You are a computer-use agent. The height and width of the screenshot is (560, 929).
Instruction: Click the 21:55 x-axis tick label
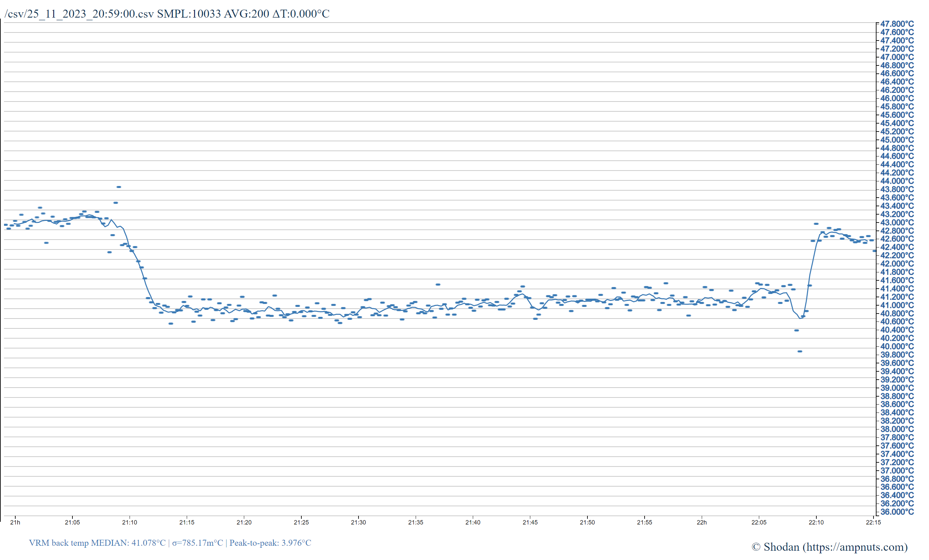point(644,522)
